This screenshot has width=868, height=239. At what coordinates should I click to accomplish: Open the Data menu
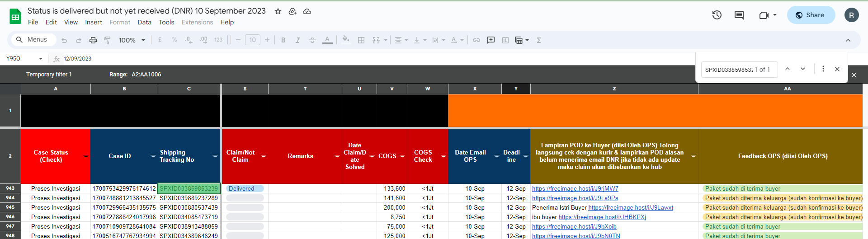click(x=145, y=22)
